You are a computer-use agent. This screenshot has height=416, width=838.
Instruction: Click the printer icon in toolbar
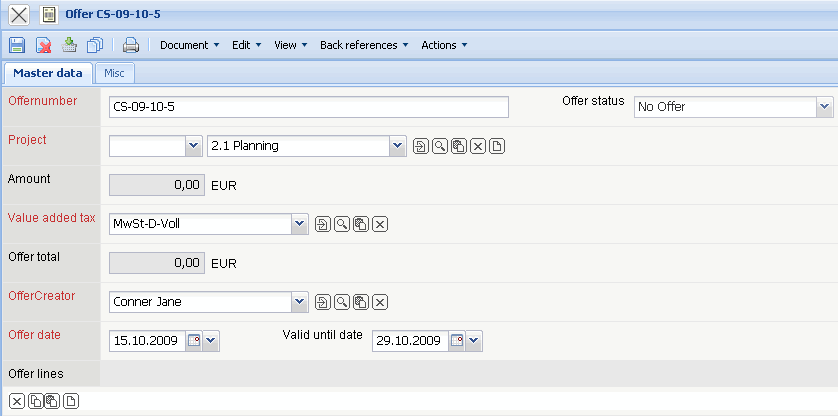point(130,45)
